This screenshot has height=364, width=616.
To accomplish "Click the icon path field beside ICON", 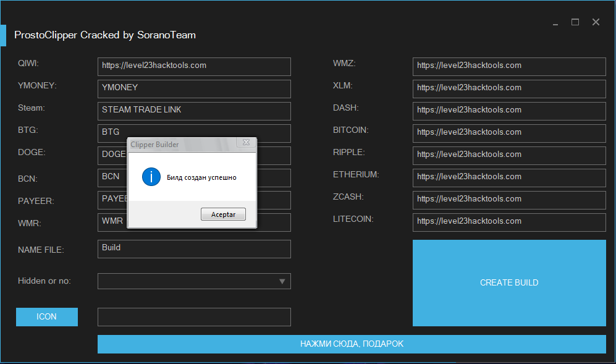I will point(194,317).
